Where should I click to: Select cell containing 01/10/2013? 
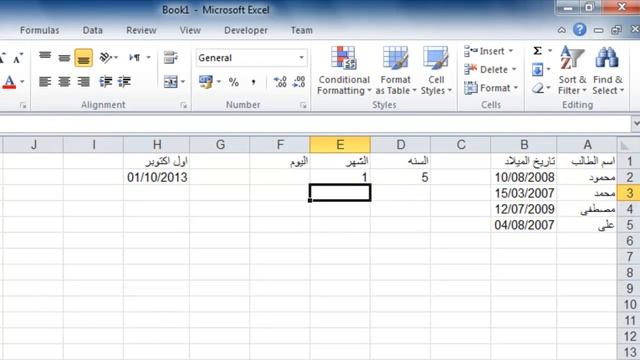tap(157, 177)
